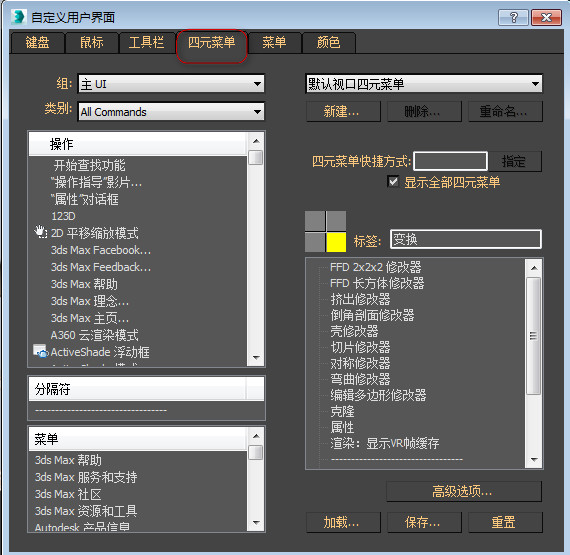Select 切片修改器 quad item
Viewport: 570px width, 555px height.
[360, 347]
